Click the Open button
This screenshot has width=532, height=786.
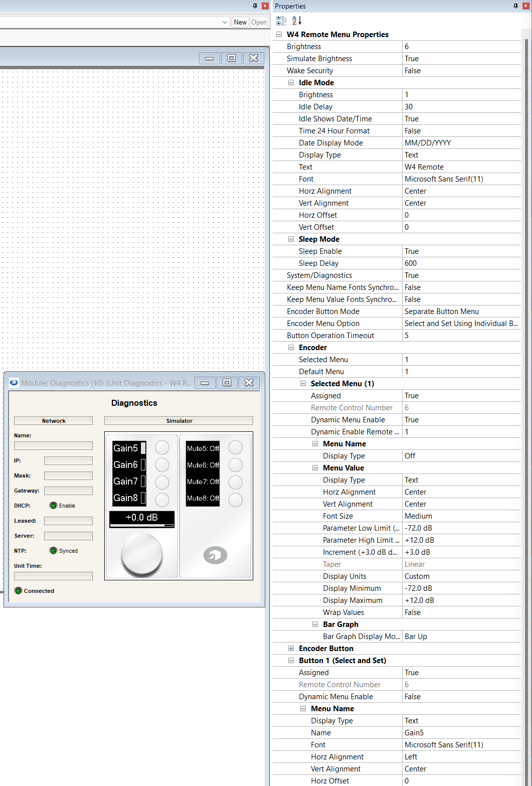pos(259,22)
